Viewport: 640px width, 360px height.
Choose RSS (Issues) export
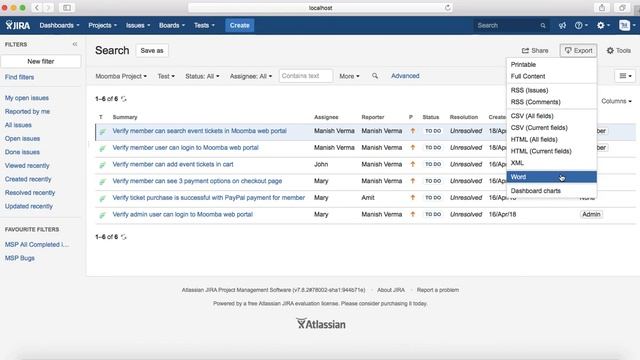tap(551, 90)
